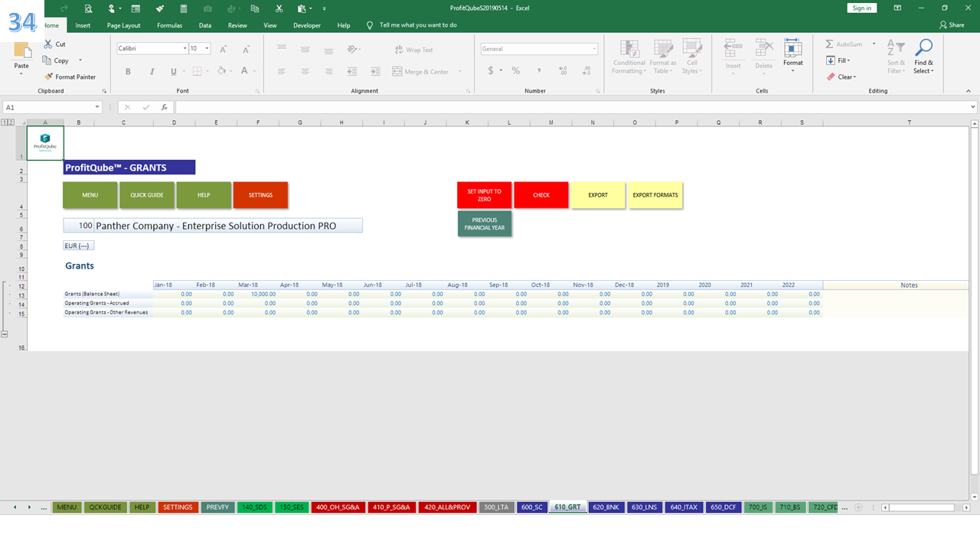Click the Touch/Mouse Mode hand icon
Viewport: 980px width, 551px height.
click(113, 8)
